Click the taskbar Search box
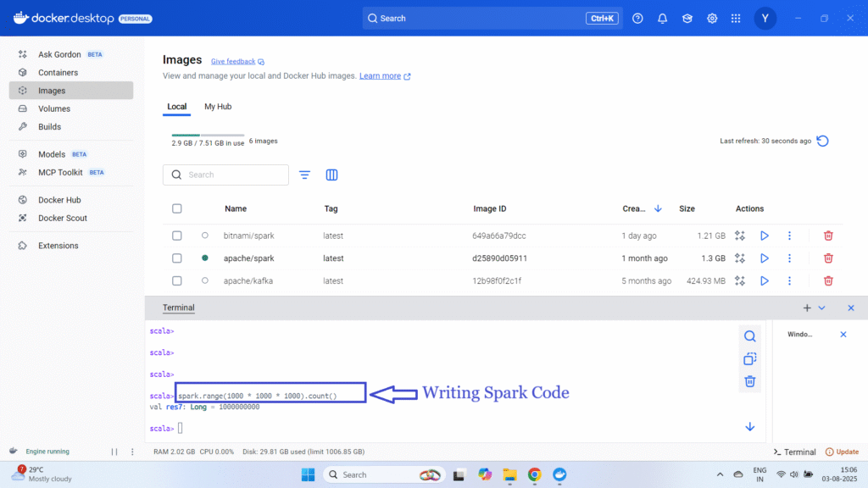The width and height of the screenshot is (868, 488). point(384,474)
